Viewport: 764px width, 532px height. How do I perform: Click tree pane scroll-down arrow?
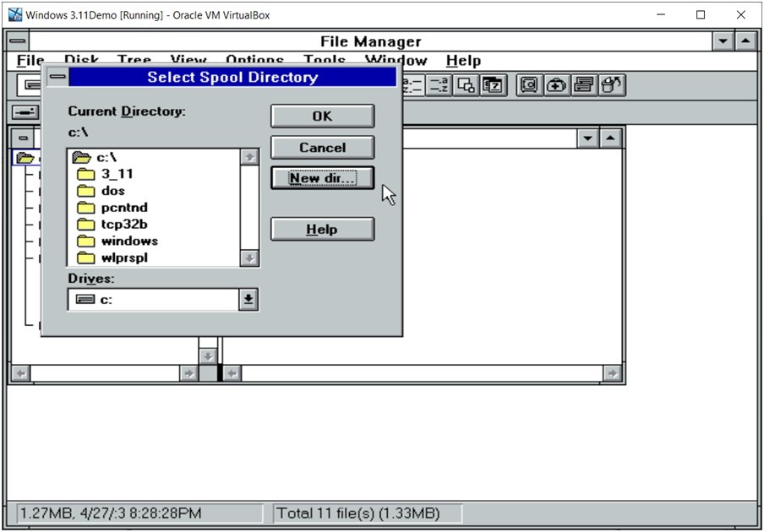click(x=208, y=356)
